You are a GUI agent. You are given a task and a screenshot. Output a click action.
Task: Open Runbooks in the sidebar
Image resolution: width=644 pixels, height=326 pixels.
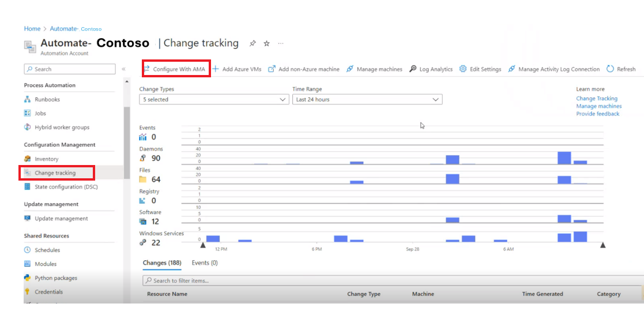pyautogui.click(x=47, y=99)
